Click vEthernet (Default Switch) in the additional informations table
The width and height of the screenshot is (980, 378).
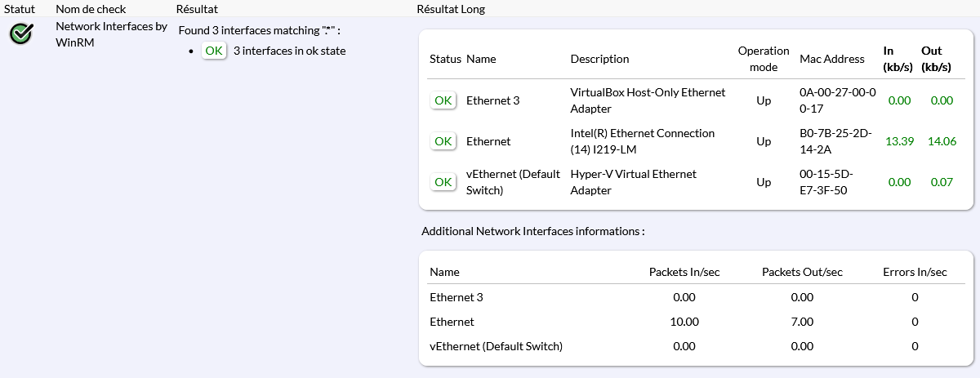[x=496, y=346]
